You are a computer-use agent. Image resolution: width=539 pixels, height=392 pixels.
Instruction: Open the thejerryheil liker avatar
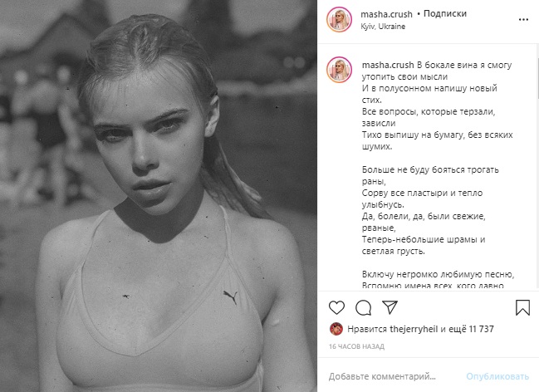(336, 329)
